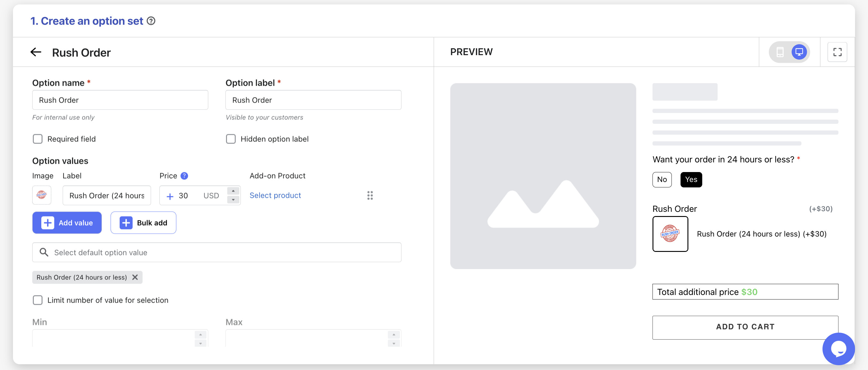The width and height of the screenshot is (868, 370).
Task: Tick Limit number of value for selection
Action: [38, 300]
